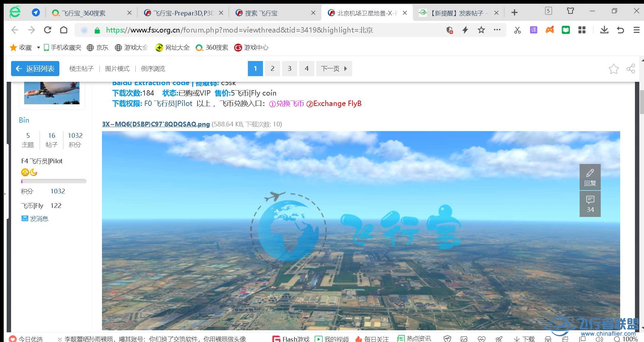The height and width of the screenshot is (342, 644).
Task: Open the green bookmark extension icon
Action: click(566, 30)
